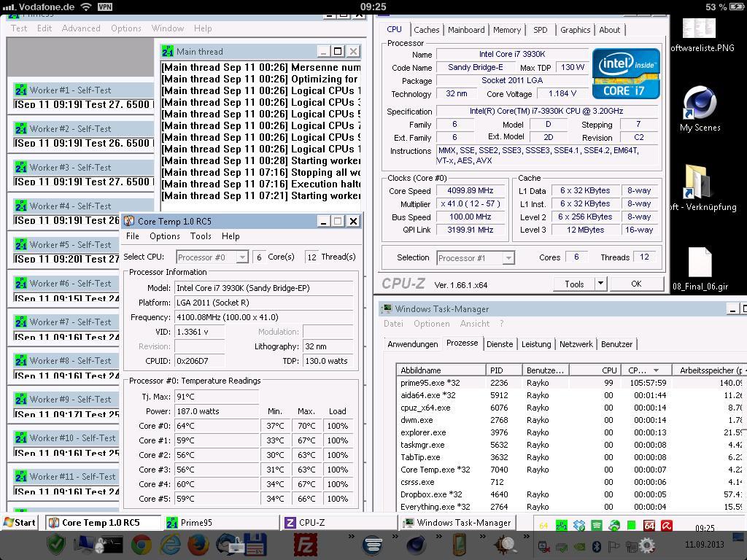Viewport: 747px width, 560px height.
Task: Open the Select CPU dropdown in Core Temp
Action: (x=241, y=257)
